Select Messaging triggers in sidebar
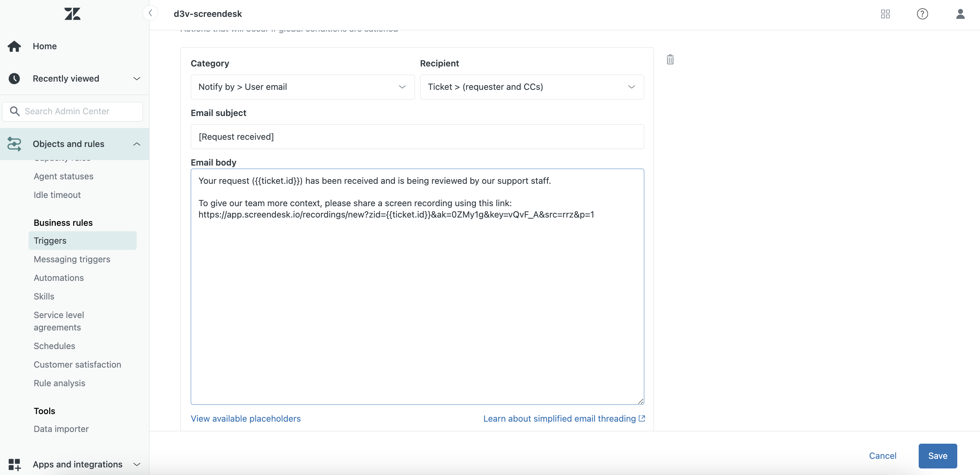 [x=72, y=260]
